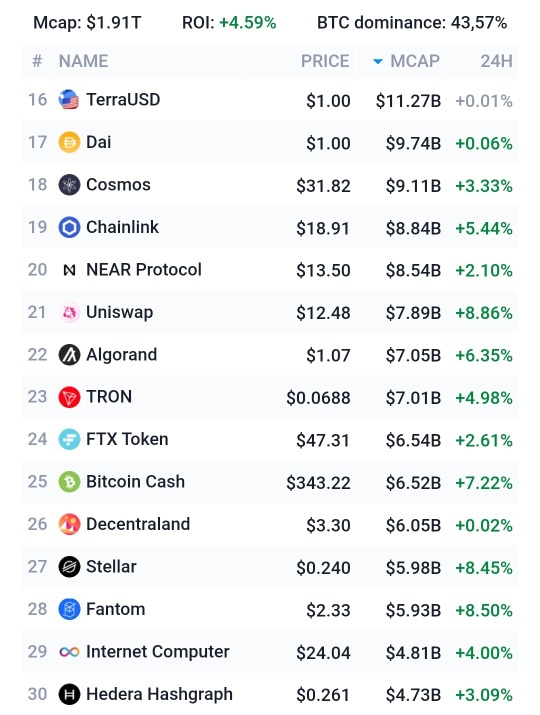The height and width of the screenshot is (715, 540).
Task: Click the TerraUSD coin icon
Action: [69, 99]
